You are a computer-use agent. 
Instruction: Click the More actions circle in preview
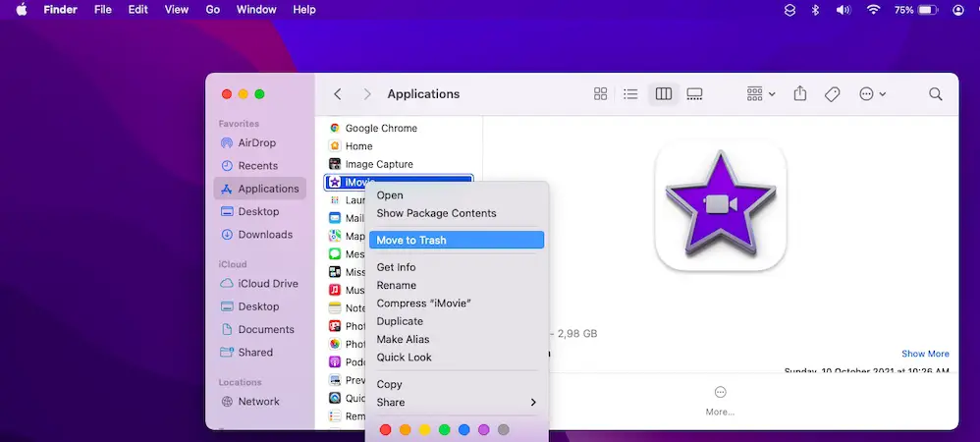click(x=720, y=392)
